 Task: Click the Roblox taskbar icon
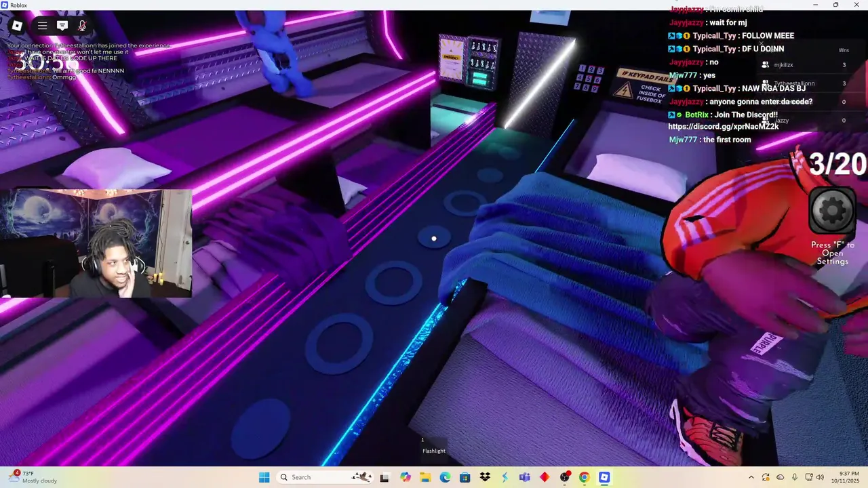(x=604, y=477)
